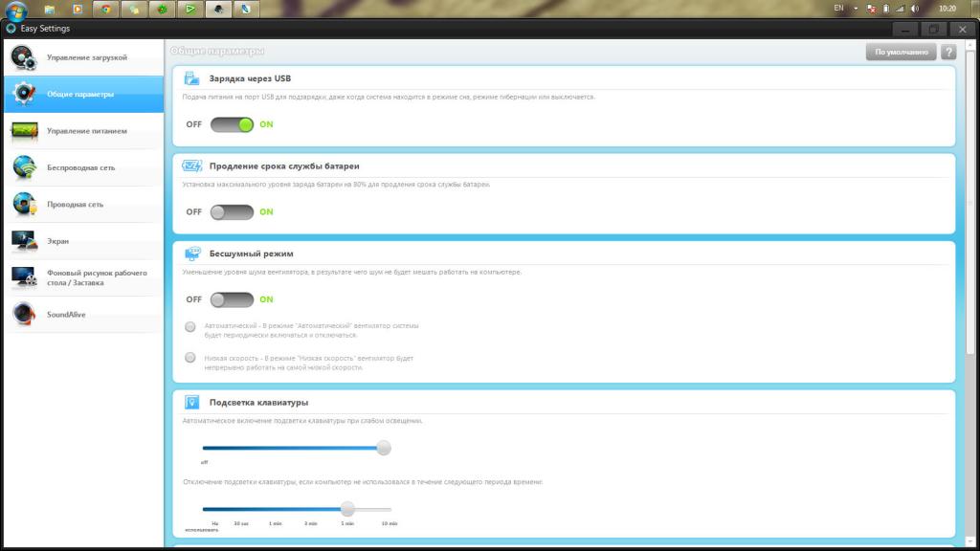
Task: Turn off the USB charging switch
Action: [232, 124]
